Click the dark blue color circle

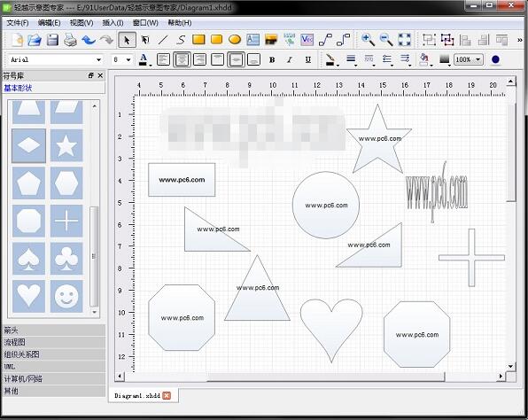click(495, 59)
